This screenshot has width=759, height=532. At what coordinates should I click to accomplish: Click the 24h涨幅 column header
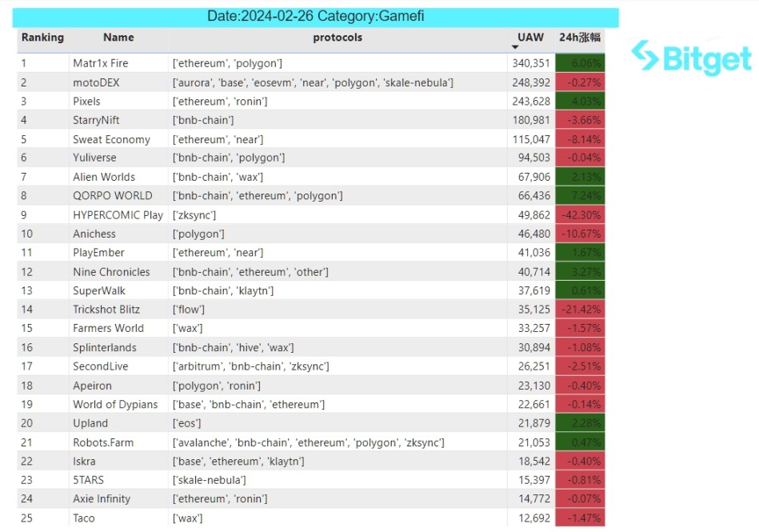tap(579, 38)
